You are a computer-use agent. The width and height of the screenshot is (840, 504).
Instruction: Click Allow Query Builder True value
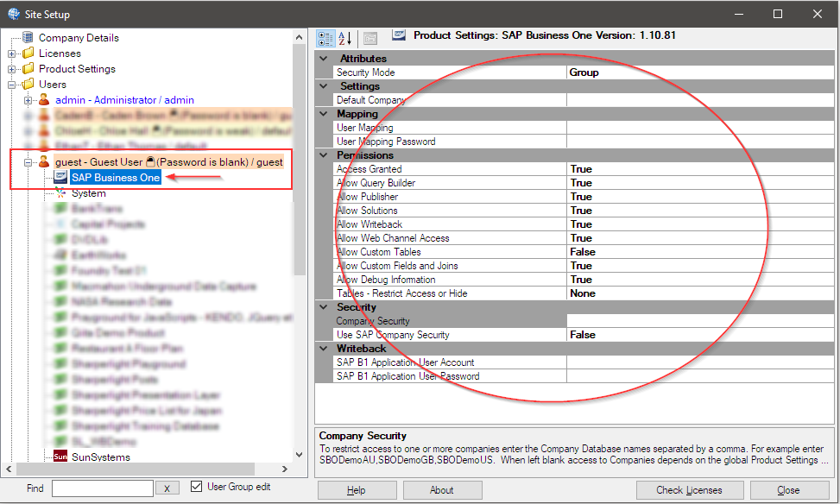click(x=699, y=183)
